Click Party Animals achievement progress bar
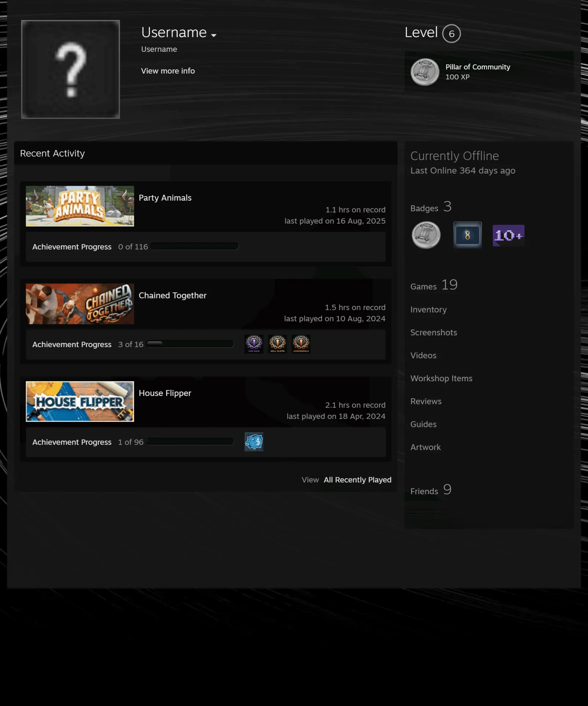 [x=194, y=246]
